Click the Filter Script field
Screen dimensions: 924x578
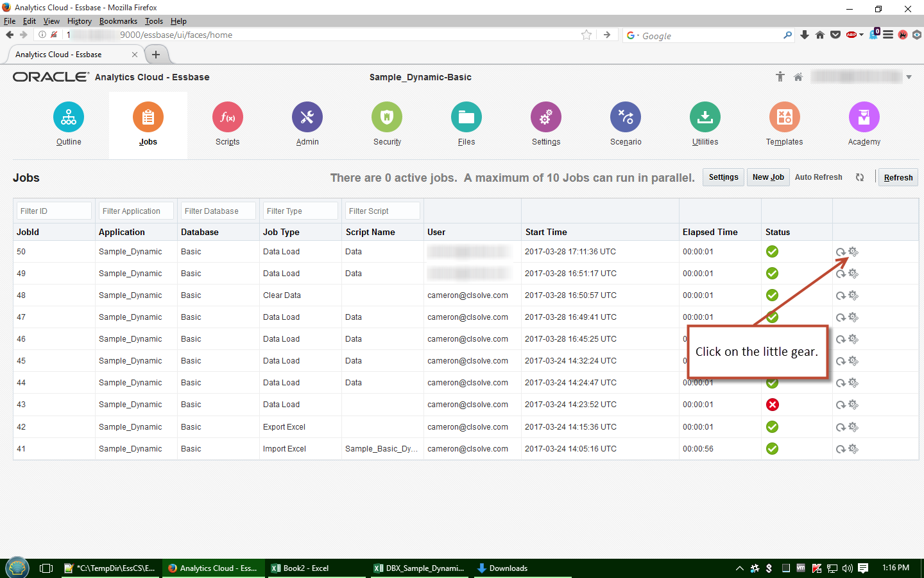click(x=382, y=211)
